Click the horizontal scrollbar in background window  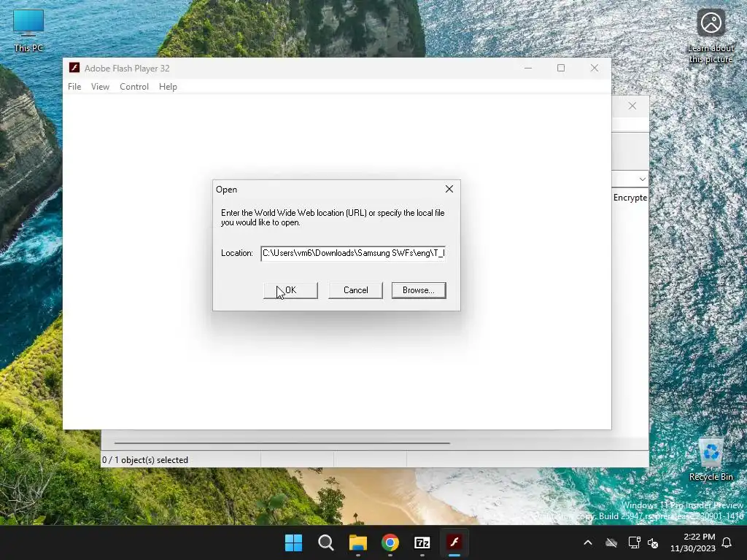coord(282,443)
